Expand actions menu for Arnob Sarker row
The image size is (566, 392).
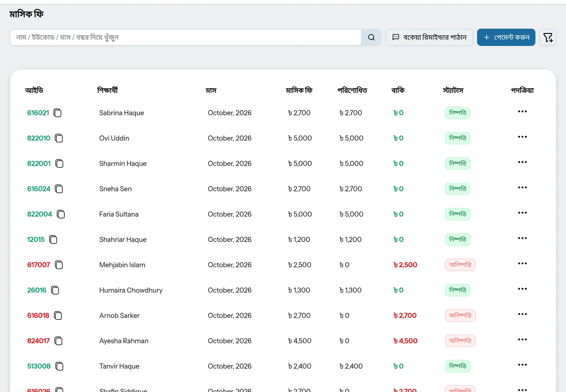click(522, 314)
